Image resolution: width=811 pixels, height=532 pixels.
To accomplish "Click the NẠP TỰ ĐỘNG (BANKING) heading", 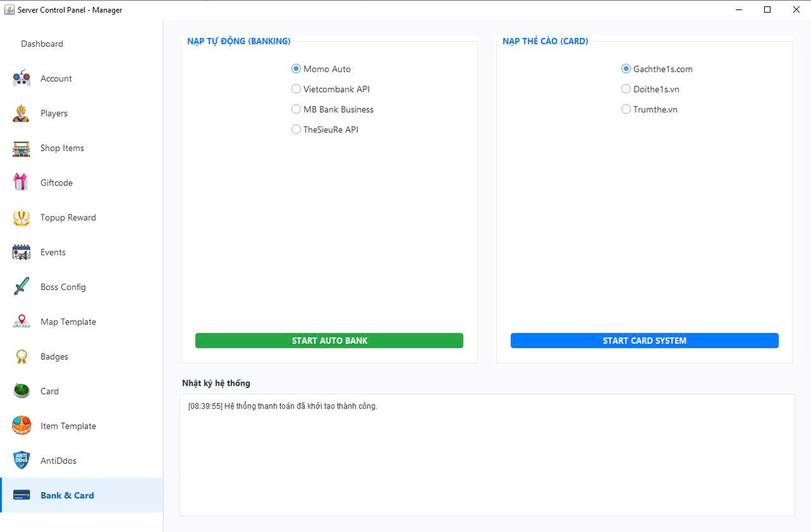I will coord(239,41).
